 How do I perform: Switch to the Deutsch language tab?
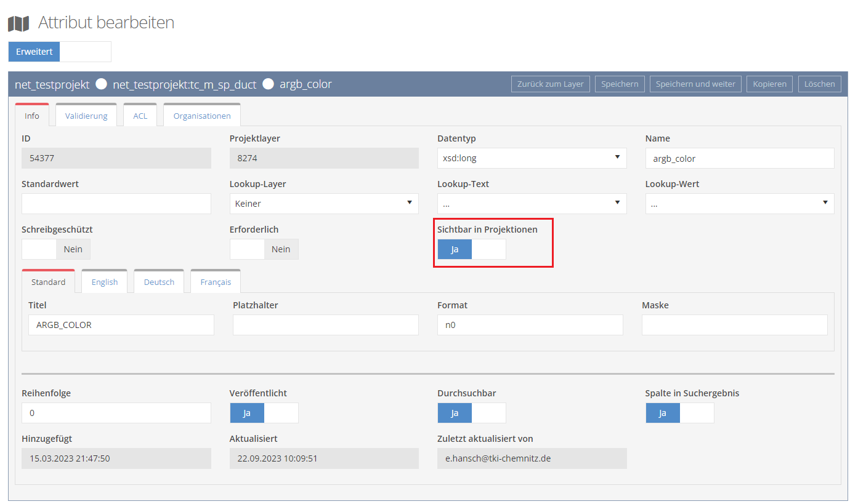coord(159,282)
